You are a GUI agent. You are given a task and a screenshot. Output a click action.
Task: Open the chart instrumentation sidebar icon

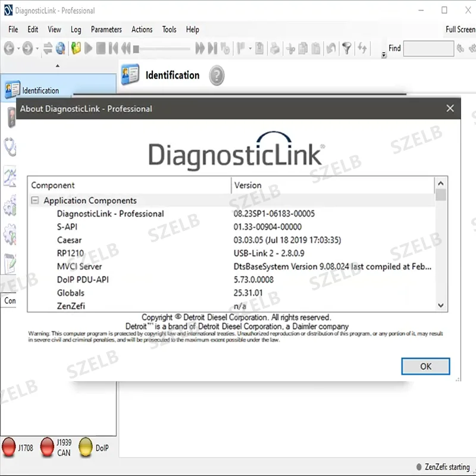pyautogui.click(x=10, y=176)
